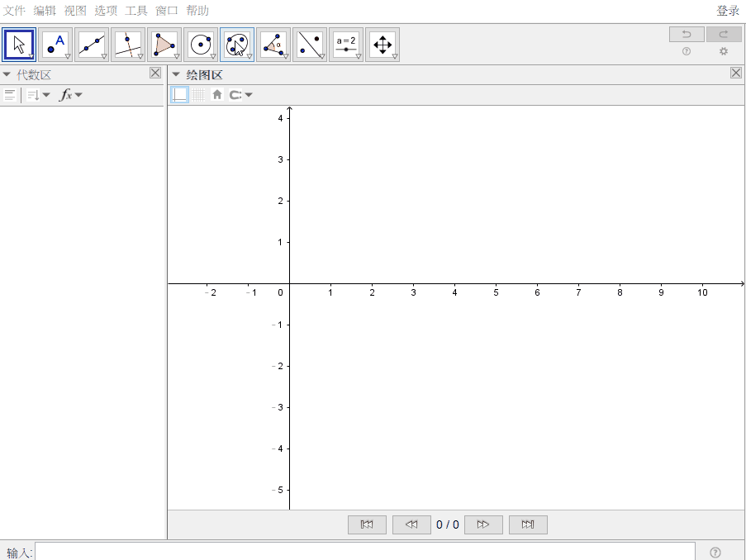This screenshot has width=746, height=560.
Task: Click the 绘图区 panel title
Action: tap(204, 74)
